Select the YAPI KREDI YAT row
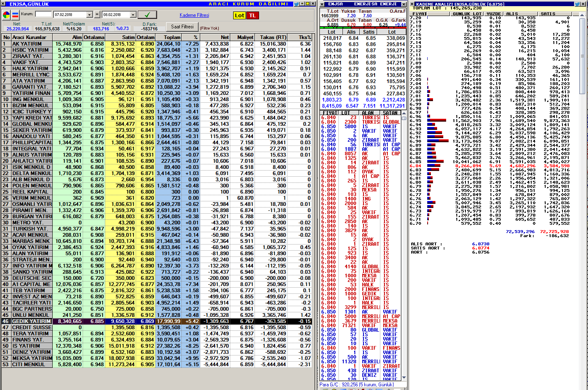Viewport: 588px width, 390px height. tap(157, 118)
